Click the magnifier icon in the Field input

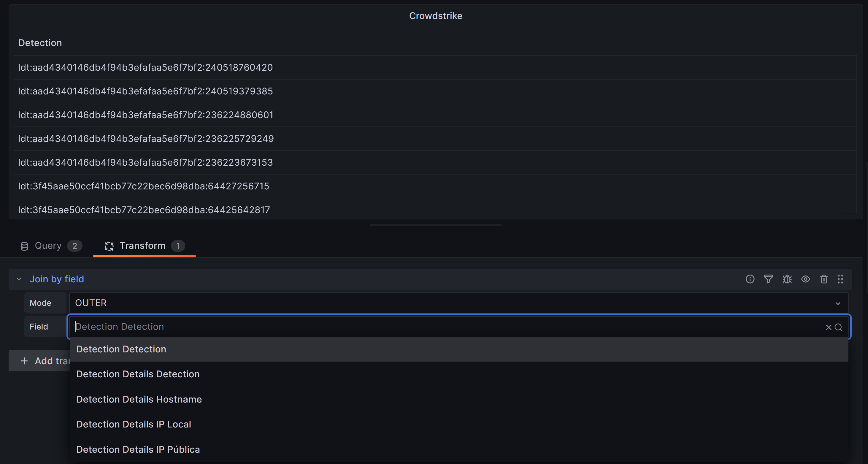point(839,327)
